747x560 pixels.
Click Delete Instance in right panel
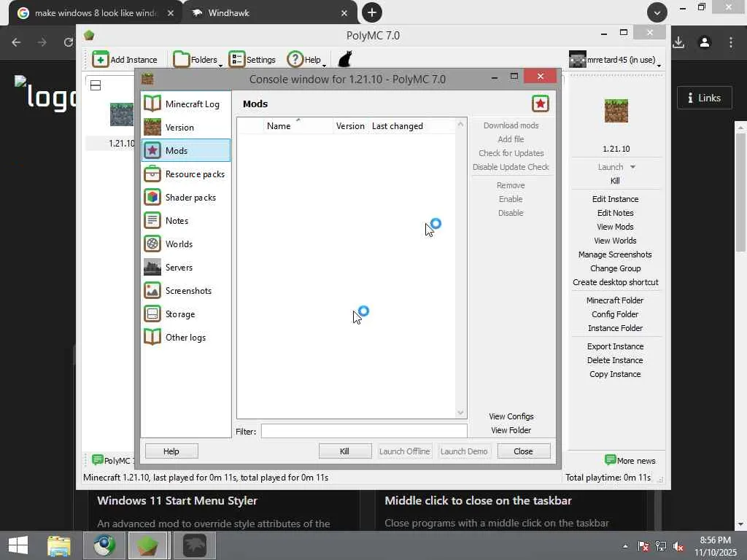click(x=615, y=360)
